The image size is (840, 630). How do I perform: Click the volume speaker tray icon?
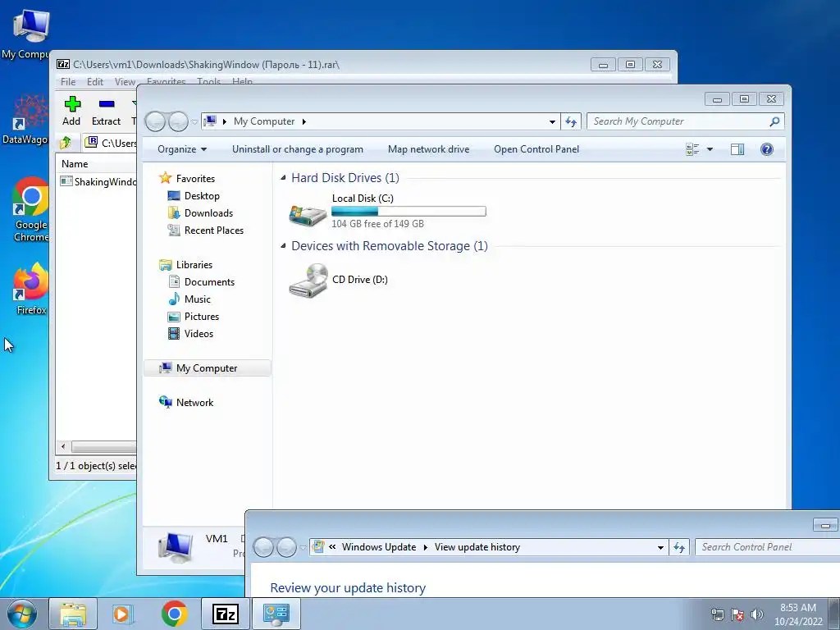(x=757, y=614)
